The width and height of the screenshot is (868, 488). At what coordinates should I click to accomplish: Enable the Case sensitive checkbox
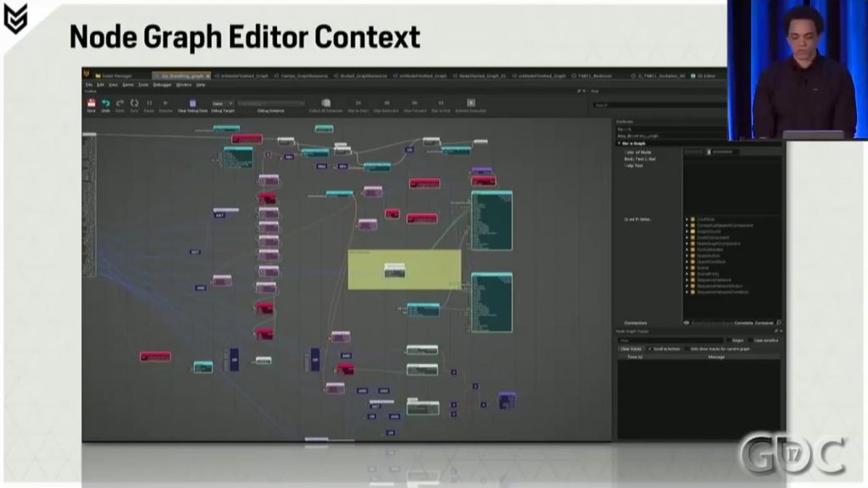pyautogui.click(x=750, y=341)
